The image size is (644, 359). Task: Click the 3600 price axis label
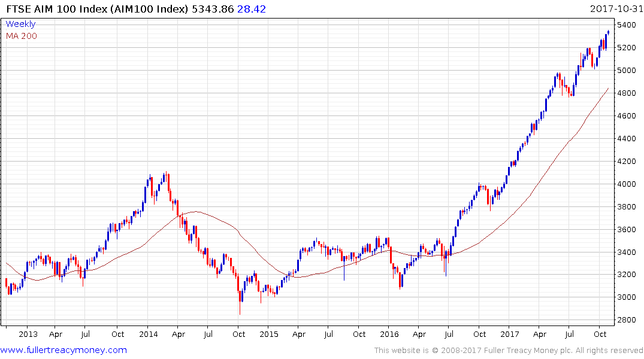(627, 229)
